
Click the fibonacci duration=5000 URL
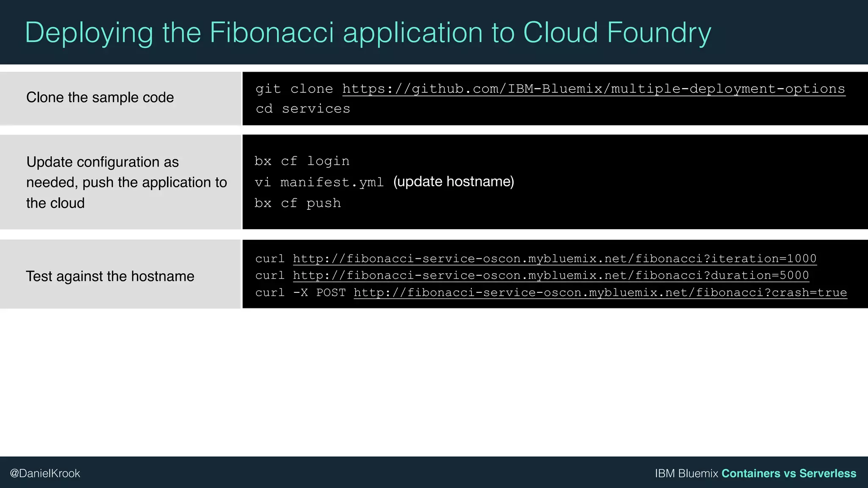551,275
